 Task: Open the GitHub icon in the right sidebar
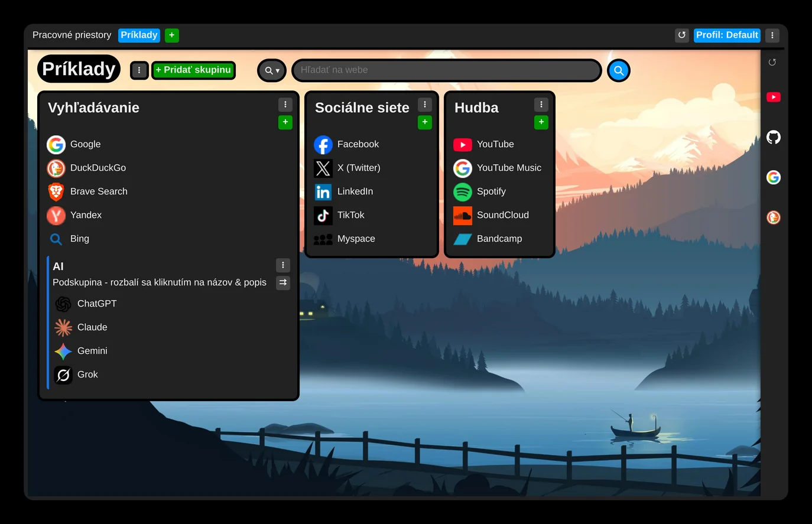(x=774, y=137)
